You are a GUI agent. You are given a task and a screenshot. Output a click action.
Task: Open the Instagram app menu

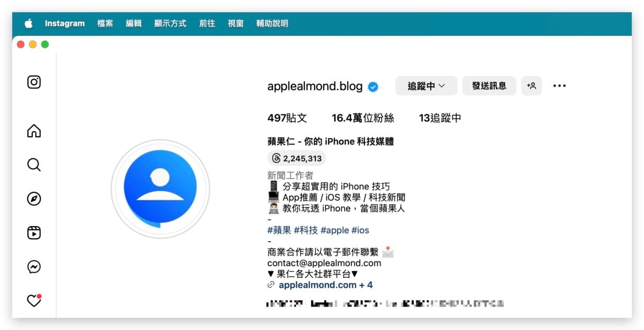65,24
